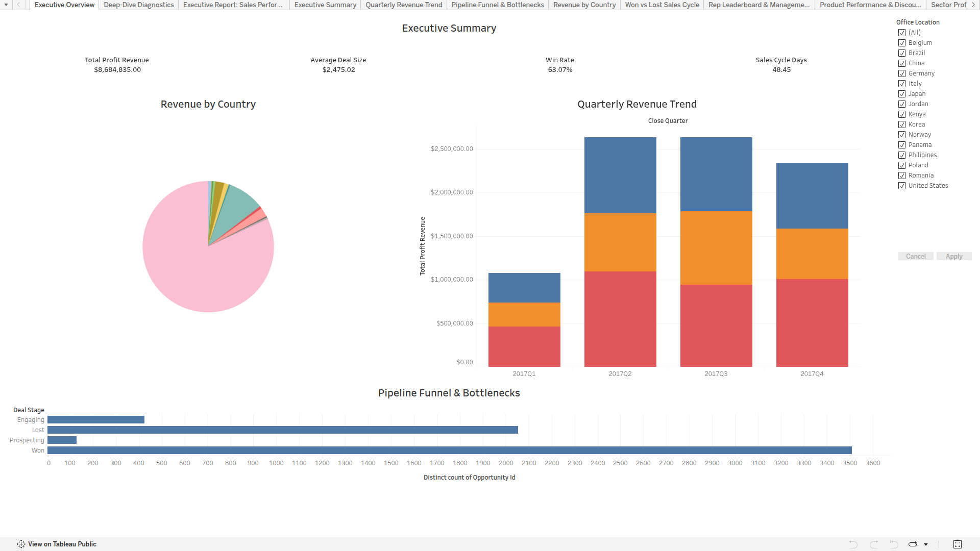Click the Total Profit Revenue $8,684,835.00 value
The width and height of the screenshot is (980, 551).
tap(117, 70)
